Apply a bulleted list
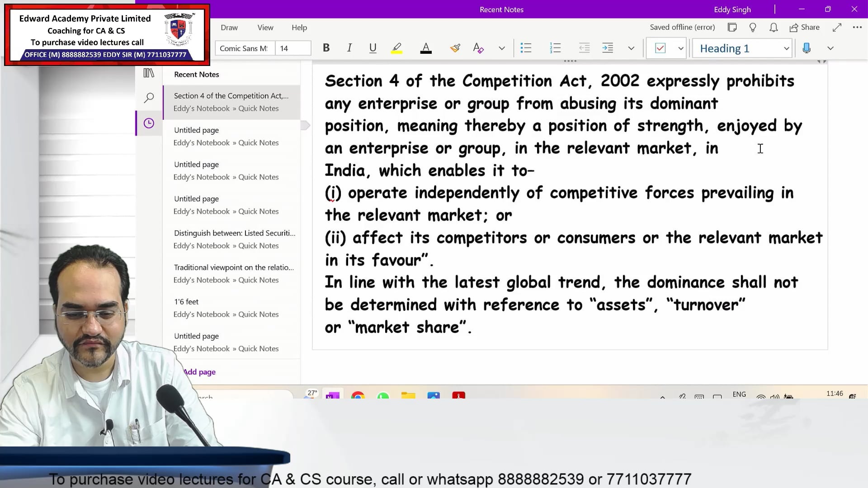Viewport: 868px width, 488px height. coord(526,48)
